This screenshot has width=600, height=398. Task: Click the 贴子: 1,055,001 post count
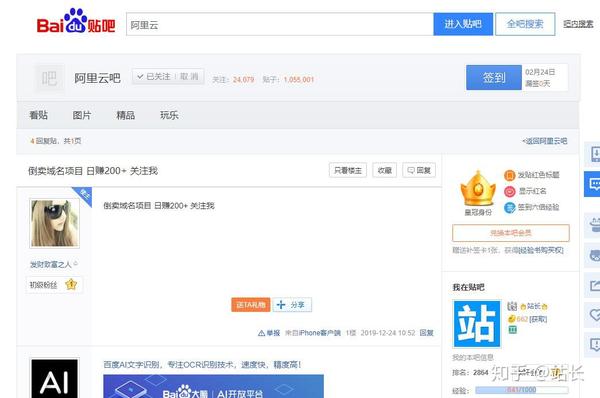(x=288, y=80)
